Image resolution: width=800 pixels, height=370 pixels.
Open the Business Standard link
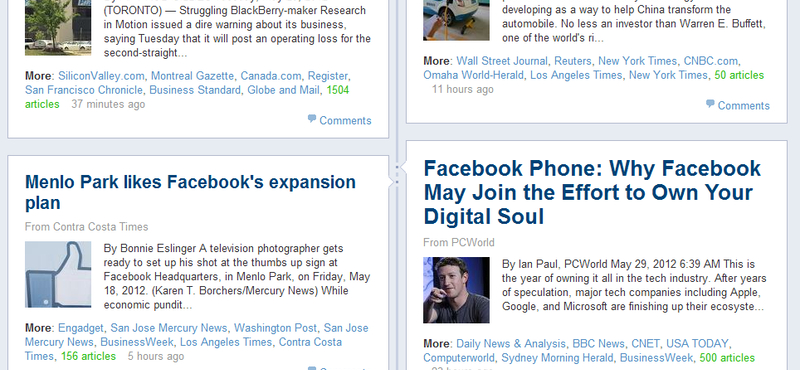pyautogui.click(x=195, y=90)
